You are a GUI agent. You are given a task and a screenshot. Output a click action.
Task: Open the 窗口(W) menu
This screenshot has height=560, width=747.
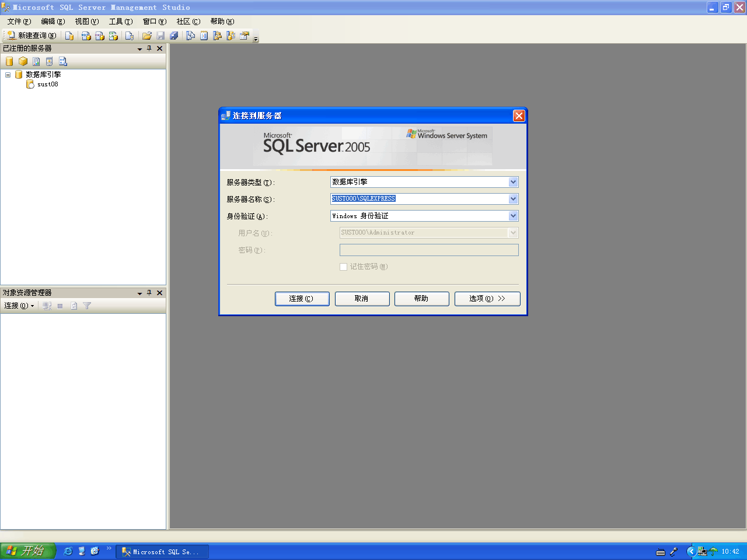click(x=155, y=22)
